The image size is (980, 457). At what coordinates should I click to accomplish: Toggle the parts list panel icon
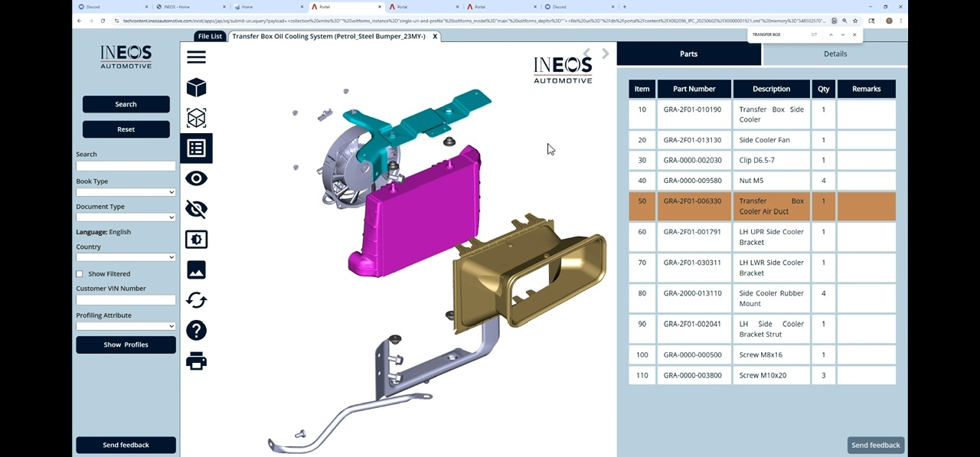click(196, 148)
